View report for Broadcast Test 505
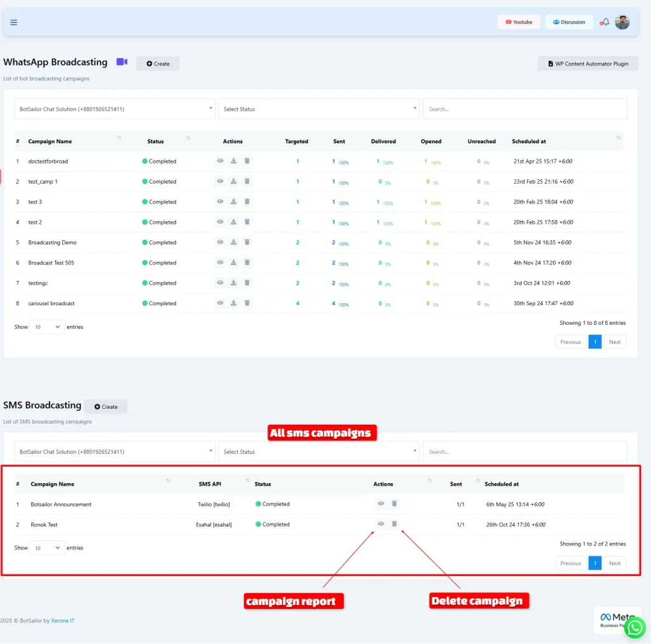 [220, 263]
